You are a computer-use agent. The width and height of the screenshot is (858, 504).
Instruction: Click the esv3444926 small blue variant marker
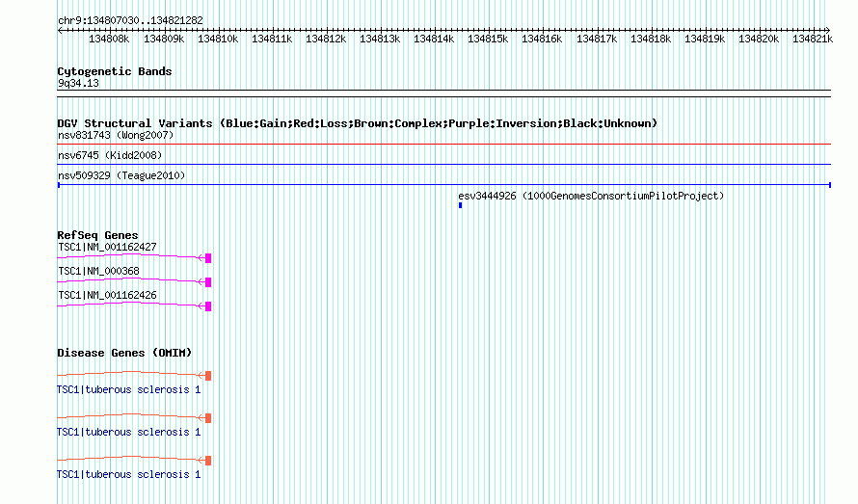point(460,205)
